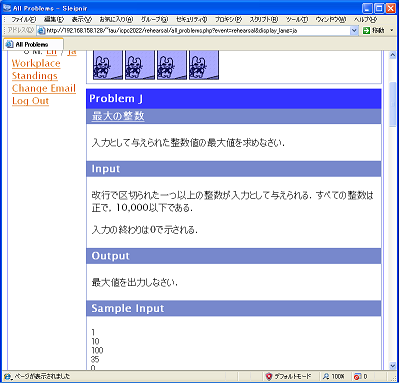Click the Problem J heading
This screenshot has height=383, width=399.
pyautogui.click(x=116, y=99)
